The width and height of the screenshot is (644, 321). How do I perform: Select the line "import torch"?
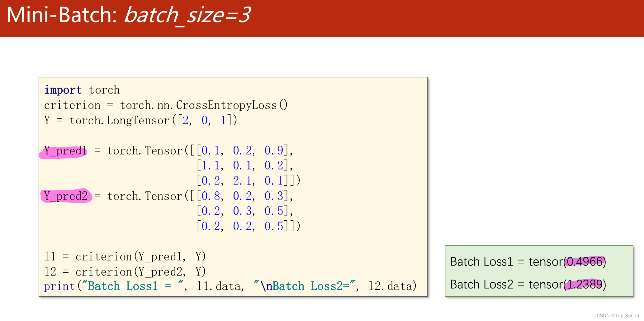tap(82, 90)
